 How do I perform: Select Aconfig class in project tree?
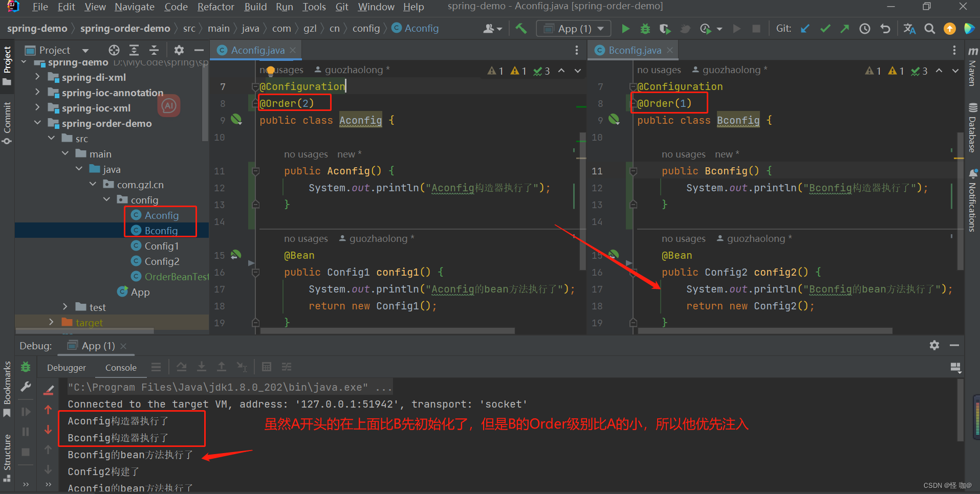161,215
